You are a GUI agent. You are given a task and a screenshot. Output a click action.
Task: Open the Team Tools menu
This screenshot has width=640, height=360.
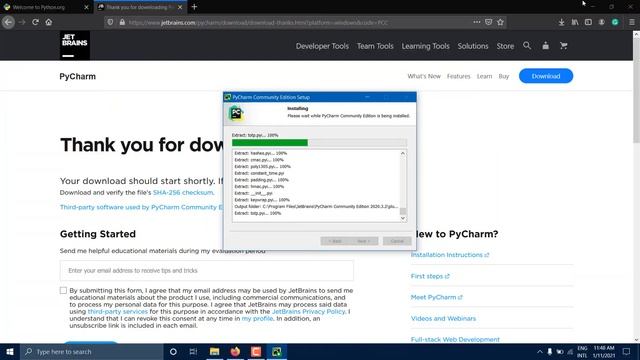coord(375,46)
